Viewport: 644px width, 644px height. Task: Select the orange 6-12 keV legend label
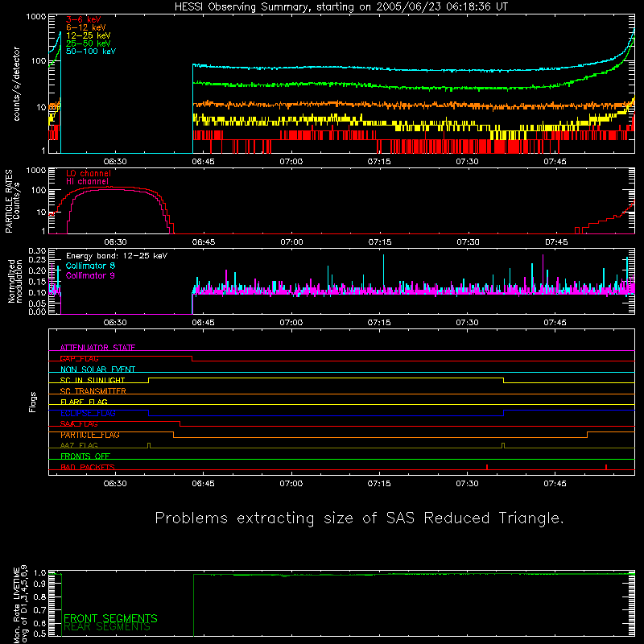[x=85, y=27]
